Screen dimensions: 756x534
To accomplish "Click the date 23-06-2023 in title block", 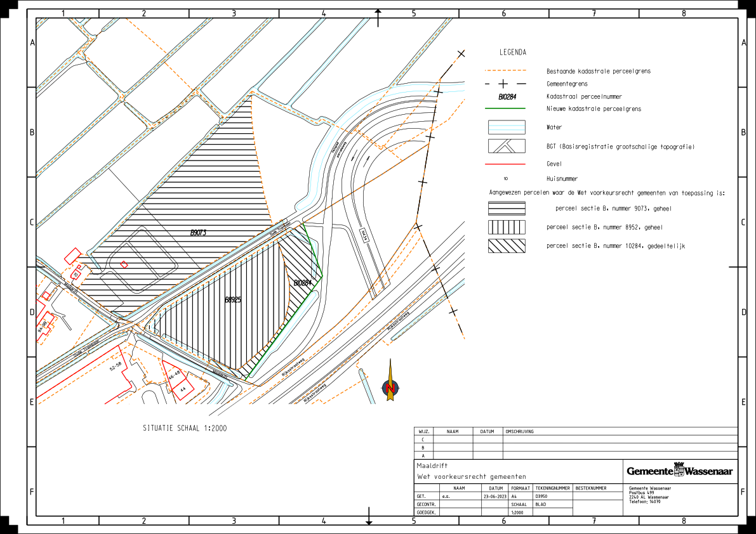I will (x=493, y=497).
